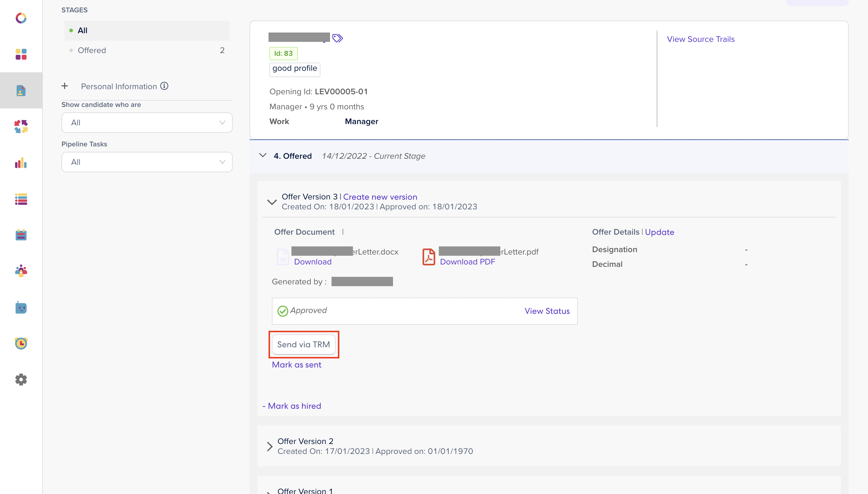Screen dimensions: 868x494
Task: Click the Send via TRM button
Action: click(303, 344)
